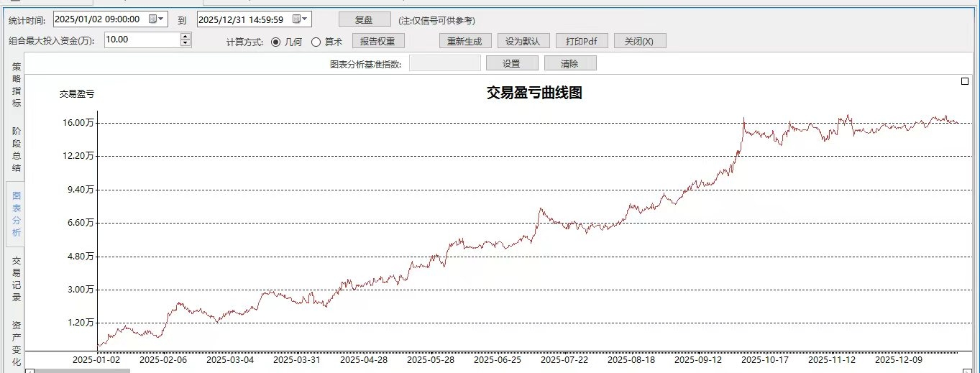Click the 关闭(X) button

640,41
